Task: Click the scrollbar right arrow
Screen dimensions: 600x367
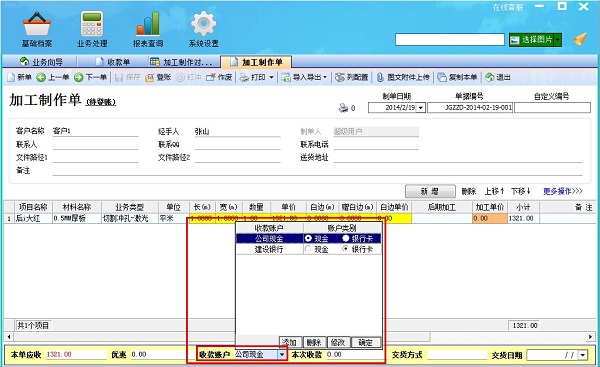Action: pyautogui.click(x=591, y=337)
